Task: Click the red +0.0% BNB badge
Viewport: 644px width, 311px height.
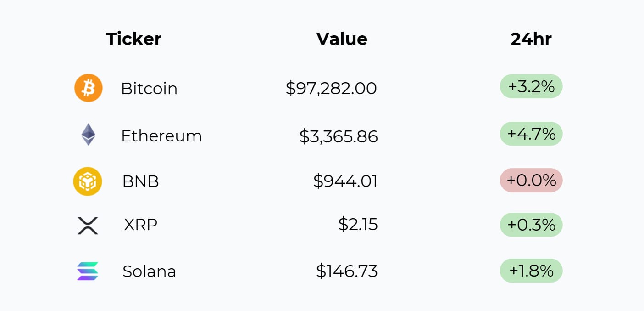Action: [x=531, y=180]
